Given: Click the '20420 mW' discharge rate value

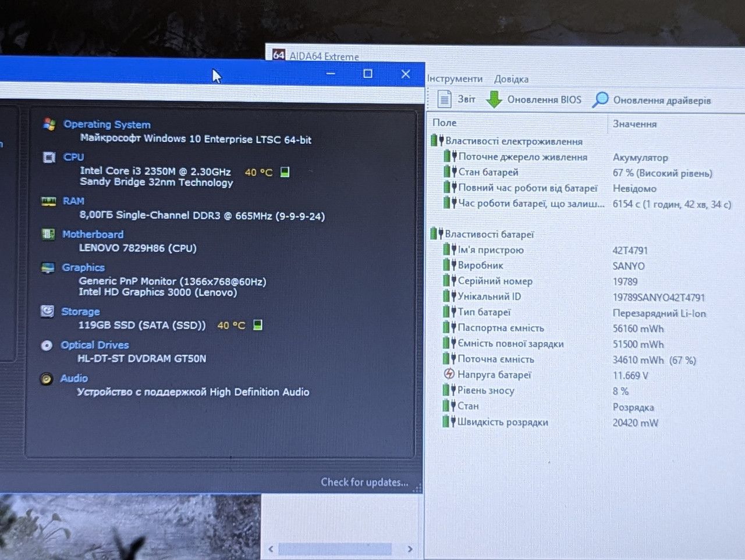Looking at the screenshot, I should point(636,423).
